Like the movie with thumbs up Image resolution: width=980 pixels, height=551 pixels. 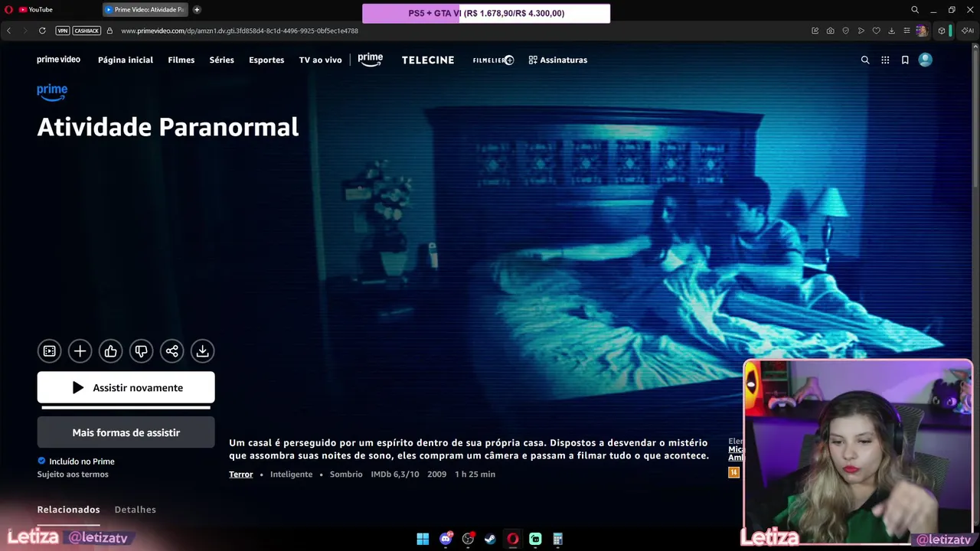110,351
